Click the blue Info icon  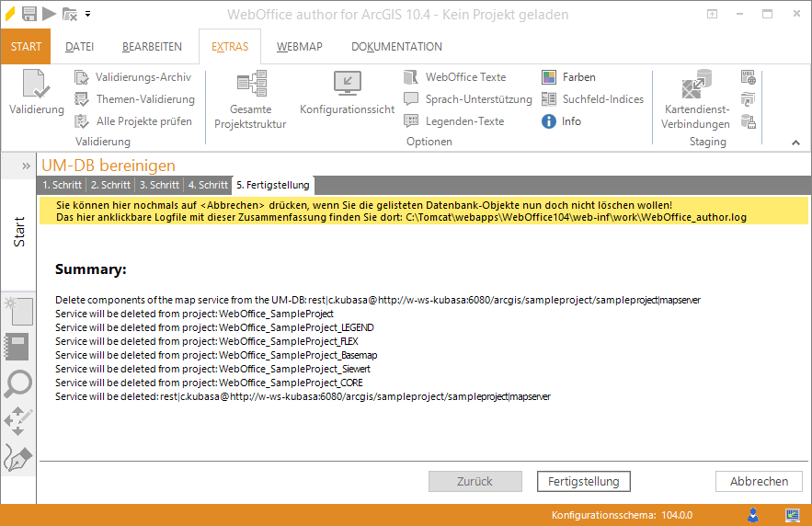[549, 121]
